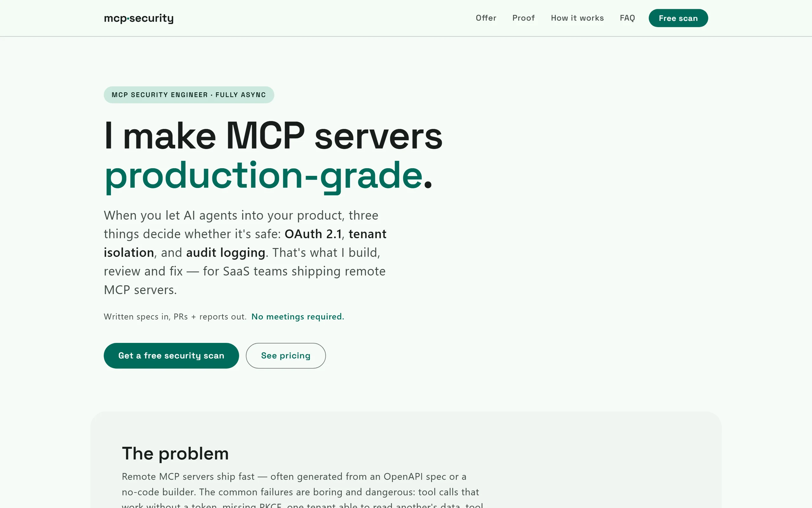The height and width of the screenshot is (508, 812).
Task: Click 'The problem' heading
Action: pos(175,454)
